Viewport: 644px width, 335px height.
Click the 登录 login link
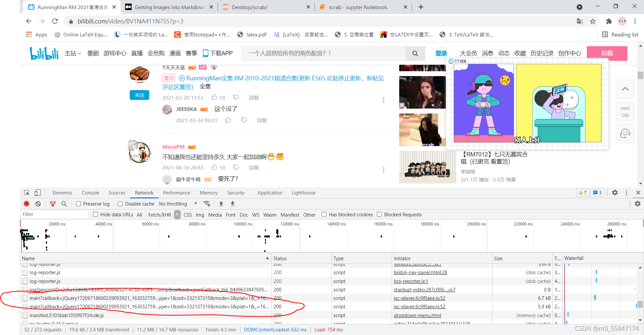(x=441, y=53)
